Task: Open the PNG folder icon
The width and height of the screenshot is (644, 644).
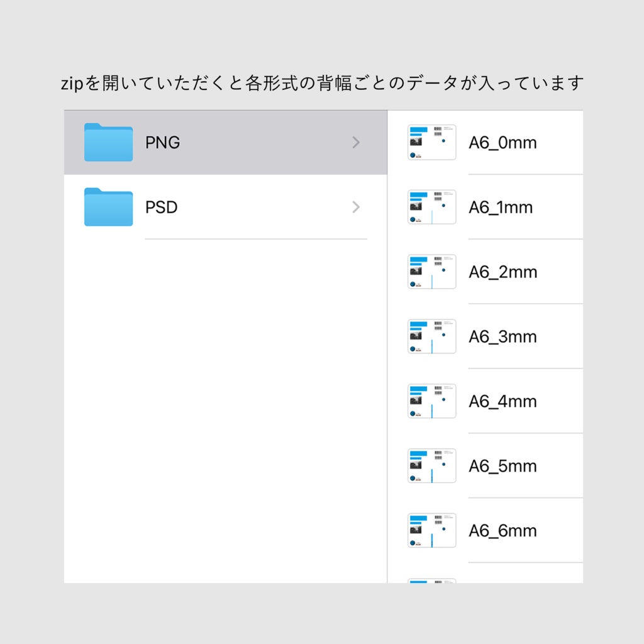Action: [x=107, y=142]
